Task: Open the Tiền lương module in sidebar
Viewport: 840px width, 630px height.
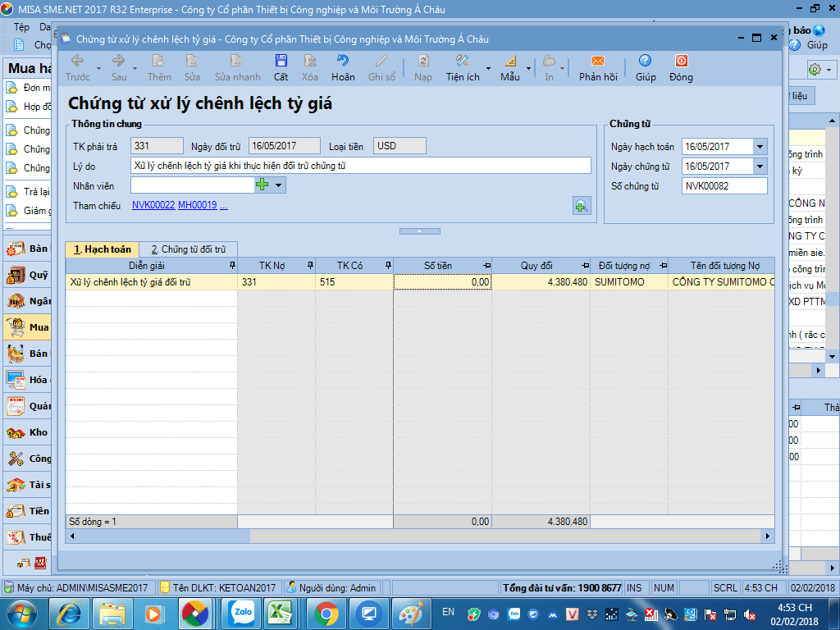Action: click(28, 511)
